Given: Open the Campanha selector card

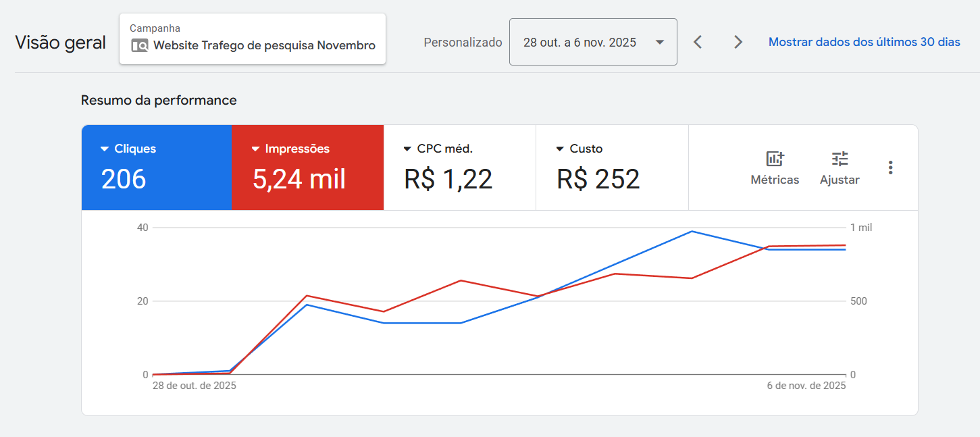Looking at the screenshot, I should [x=252, y=39].
